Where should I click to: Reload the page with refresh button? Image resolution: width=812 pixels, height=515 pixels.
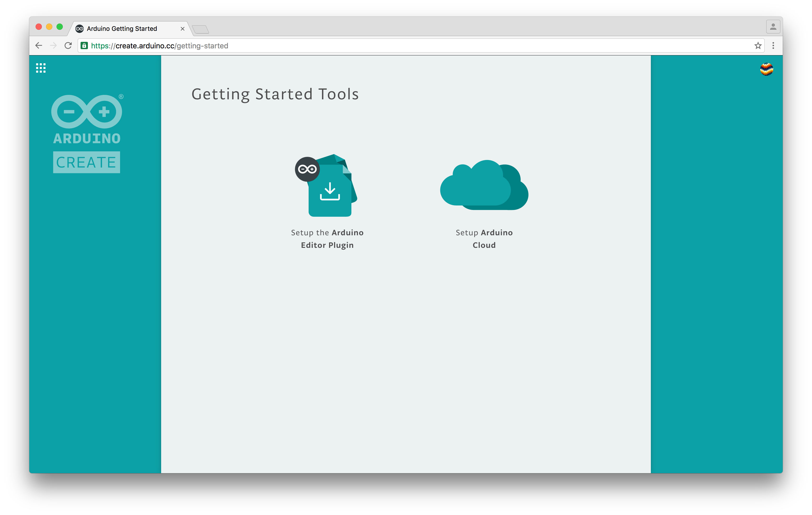pyautogui.click(x=68, y=45)
